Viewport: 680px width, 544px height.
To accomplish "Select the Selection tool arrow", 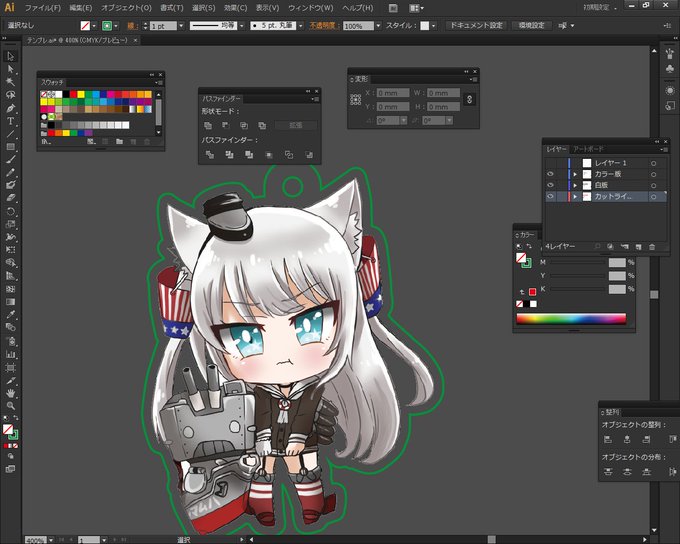I will coord(10,56).
